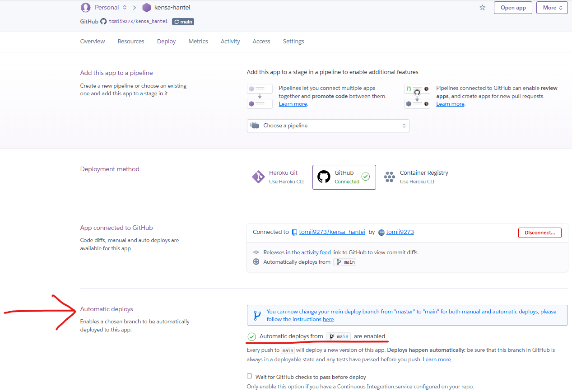Select Heroku Git deployment method
The image size is (572, 392).
pos(278,177)
